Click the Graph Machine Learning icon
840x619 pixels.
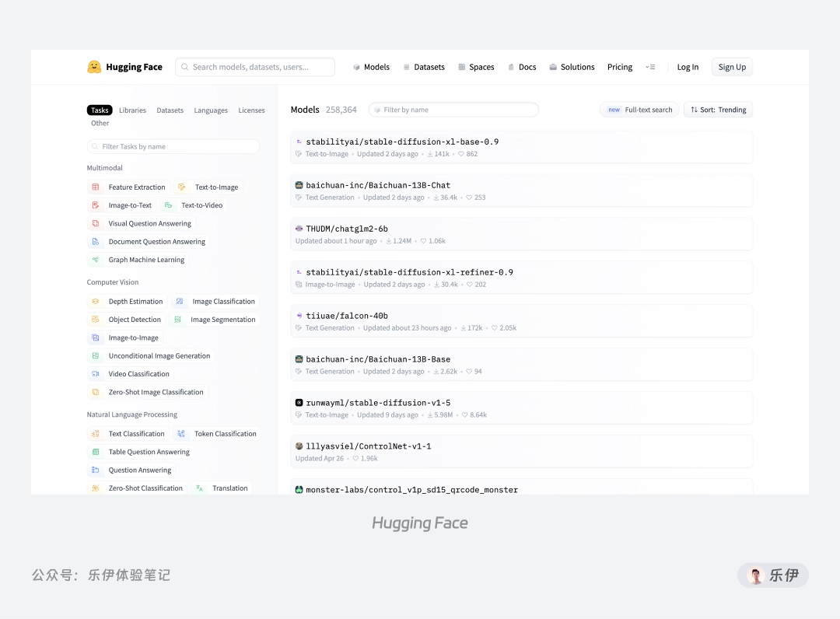pos(96,260)
